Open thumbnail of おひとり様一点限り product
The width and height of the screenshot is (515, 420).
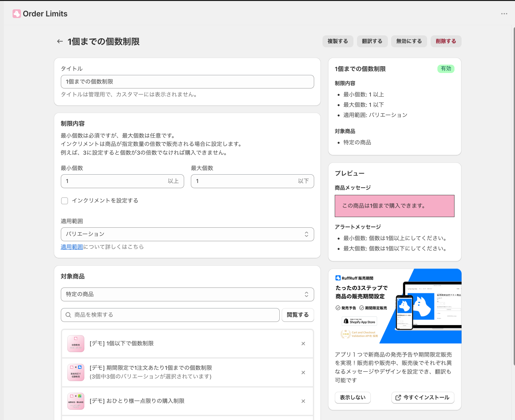(76, 401)
